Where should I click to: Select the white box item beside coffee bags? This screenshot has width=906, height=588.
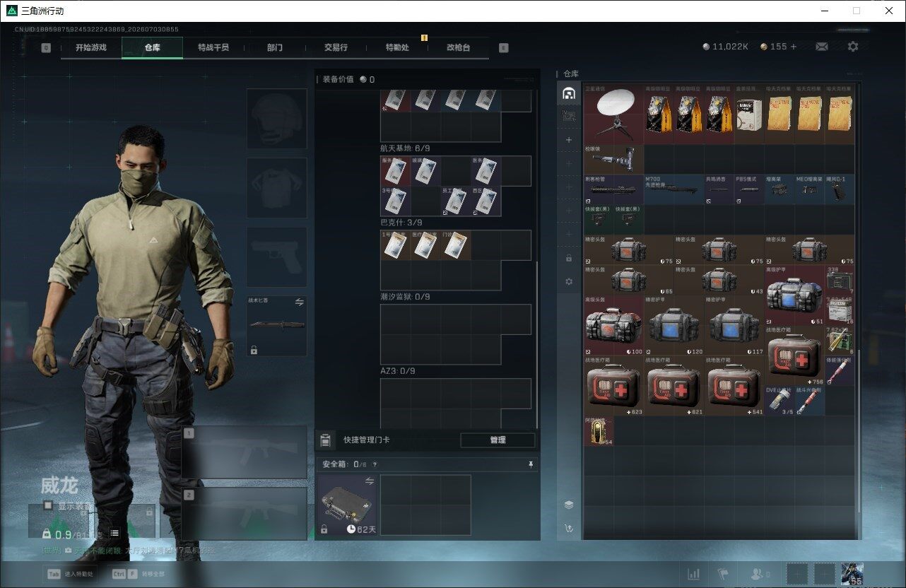tap(749, 114)
